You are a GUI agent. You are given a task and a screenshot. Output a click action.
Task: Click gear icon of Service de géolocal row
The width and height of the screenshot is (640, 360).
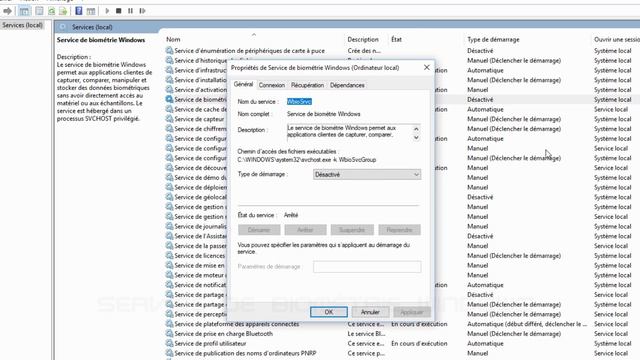click(x=169, y=197)
